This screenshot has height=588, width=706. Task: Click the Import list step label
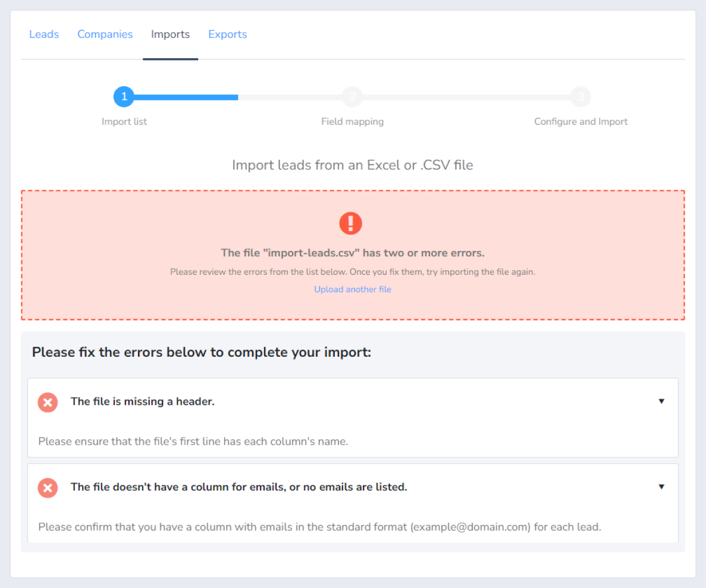pos(124,121)
